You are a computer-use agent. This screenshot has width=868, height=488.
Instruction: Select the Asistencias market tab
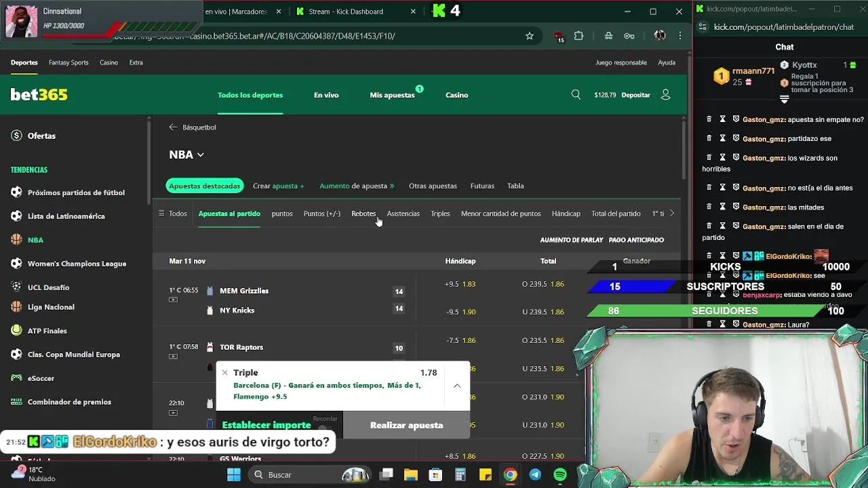click(x=403, y=213)
